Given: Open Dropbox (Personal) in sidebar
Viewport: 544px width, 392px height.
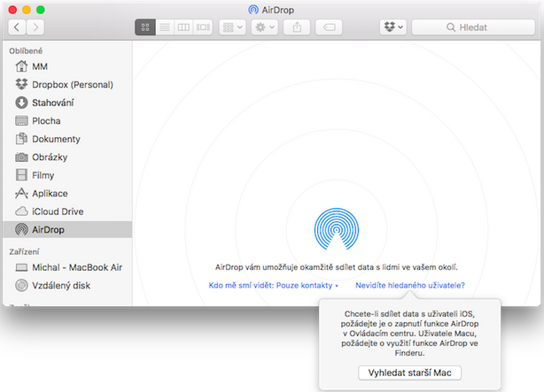Looking at the screenshot, I should click(x=67, y=85).
